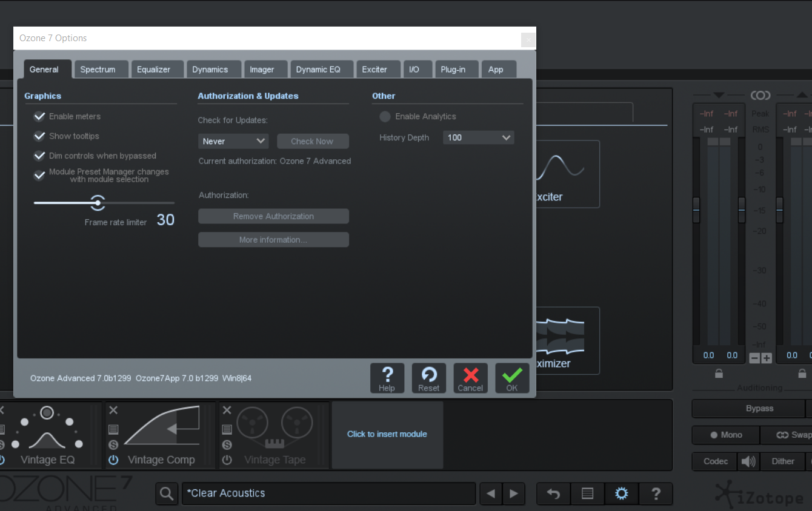The width and height of the screenshot is (812, 511).
Task: Click the preset search magnifier icon
Action: (x=167, y=493)
